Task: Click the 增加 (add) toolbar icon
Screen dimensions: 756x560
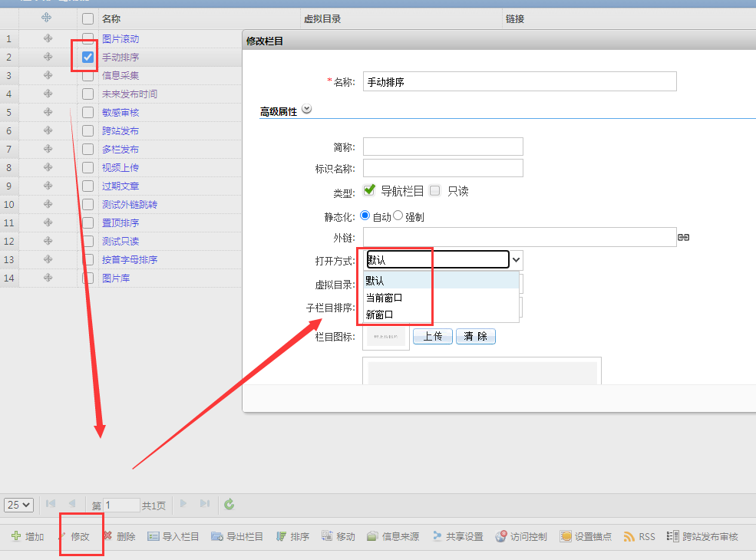Action: pos(16,536)
